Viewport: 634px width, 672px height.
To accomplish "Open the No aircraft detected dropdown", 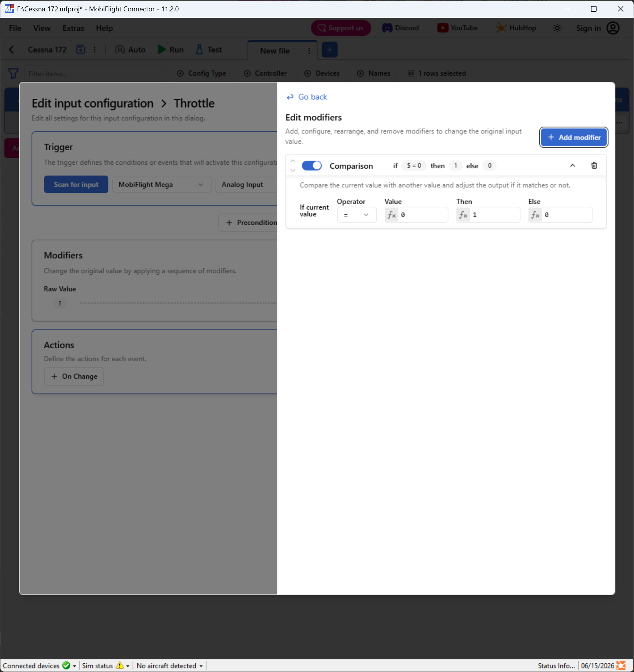I will coord(170,666).
